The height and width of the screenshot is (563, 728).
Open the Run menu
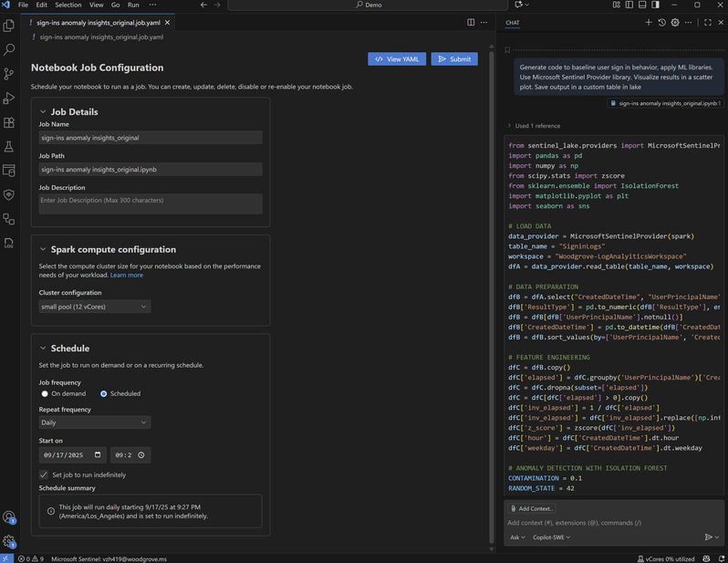point(133,5)
